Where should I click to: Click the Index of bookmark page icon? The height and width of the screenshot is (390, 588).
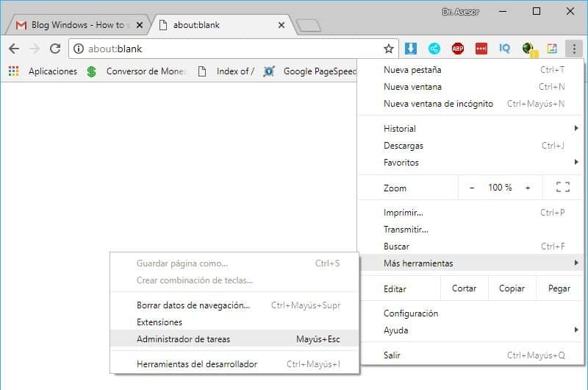tap(201, 71)
